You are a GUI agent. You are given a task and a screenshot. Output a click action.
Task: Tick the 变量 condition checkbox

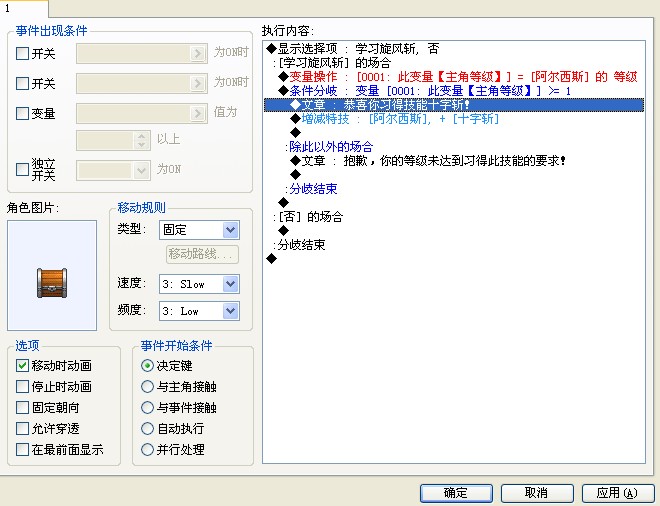[22, 113]
